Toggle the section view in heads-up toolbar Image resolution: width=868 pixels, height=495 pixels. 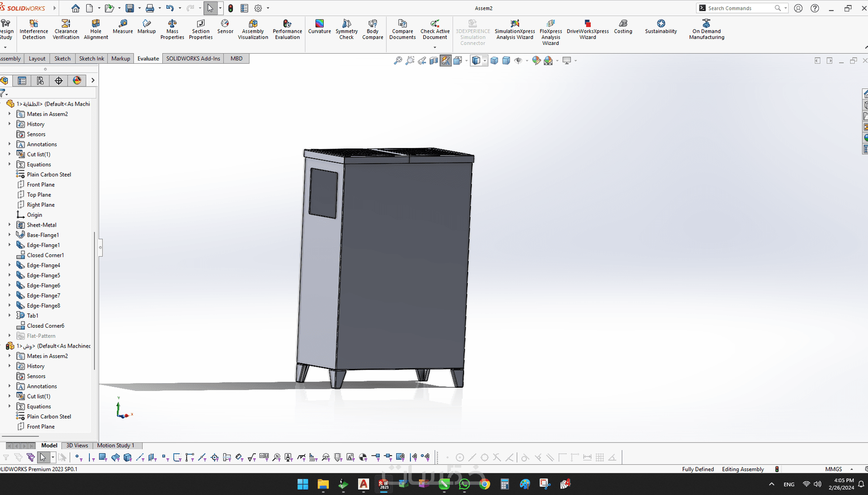click(433, 61)
